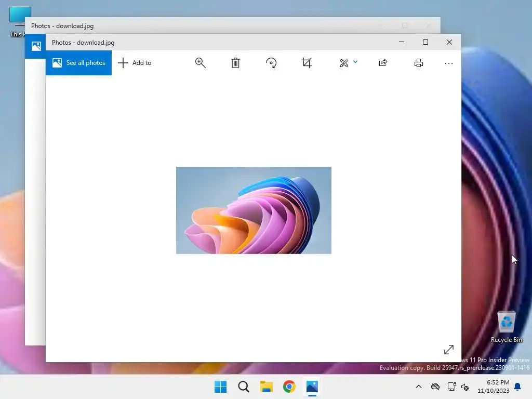
Task: Click Add to button
Action: 135,63
